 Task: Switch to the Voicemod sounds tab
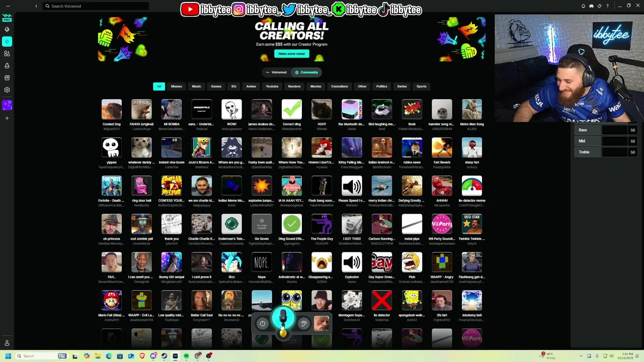pos(276,72)
